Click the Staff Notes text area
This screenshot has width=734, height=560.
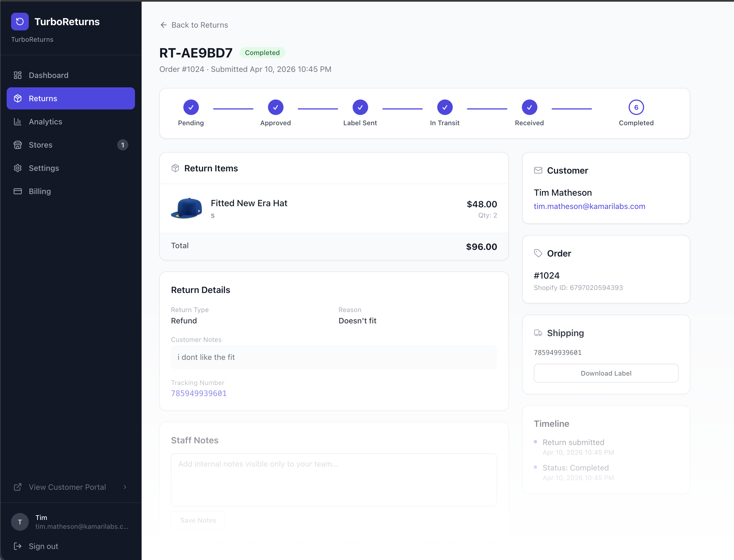click(x=334, y=479)
